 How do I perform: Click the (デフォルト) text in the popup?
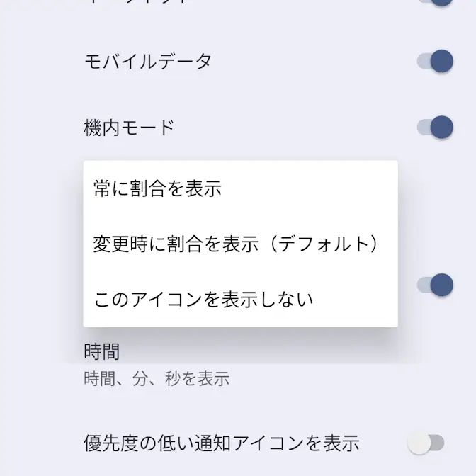324,244
